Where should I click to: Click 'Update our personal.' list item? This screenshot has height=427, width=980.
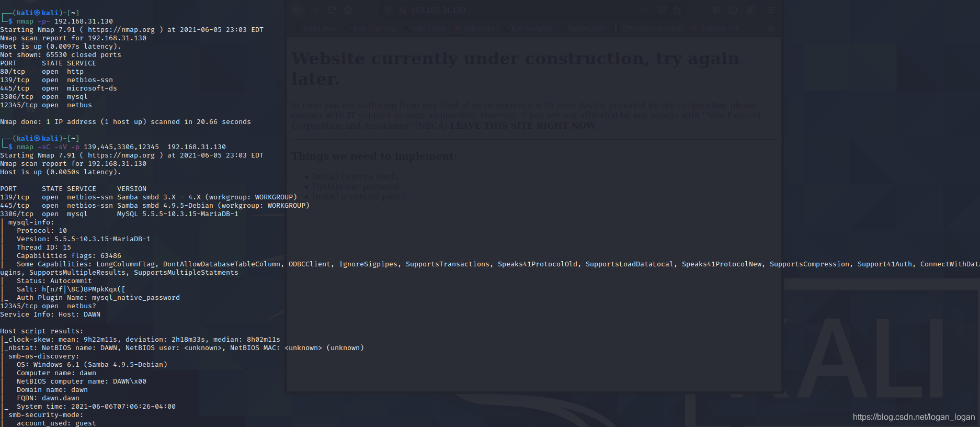[357, 186]
